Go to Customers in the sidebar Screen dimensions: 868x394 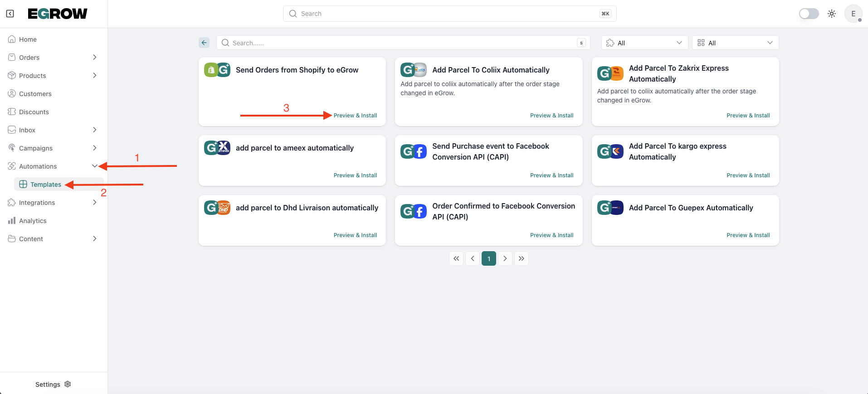click(x=35, y=94)
